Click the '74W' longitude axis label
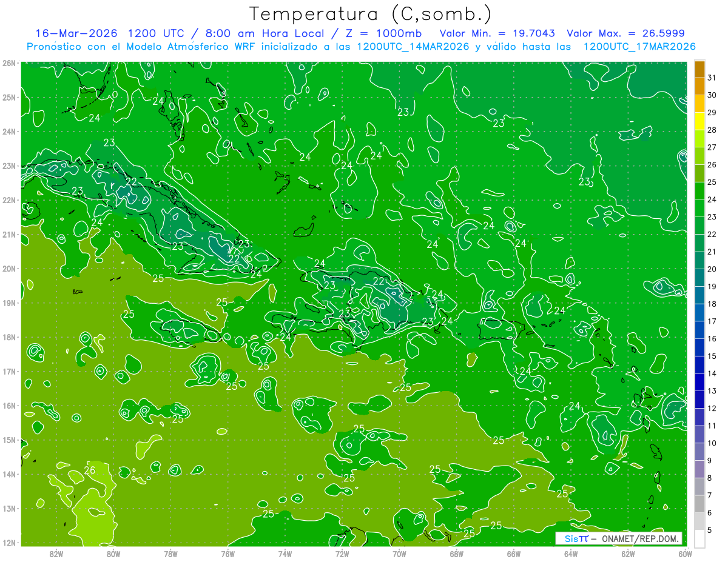The width and height of the screenshot is (728, 562). click(x=285, y=554)
